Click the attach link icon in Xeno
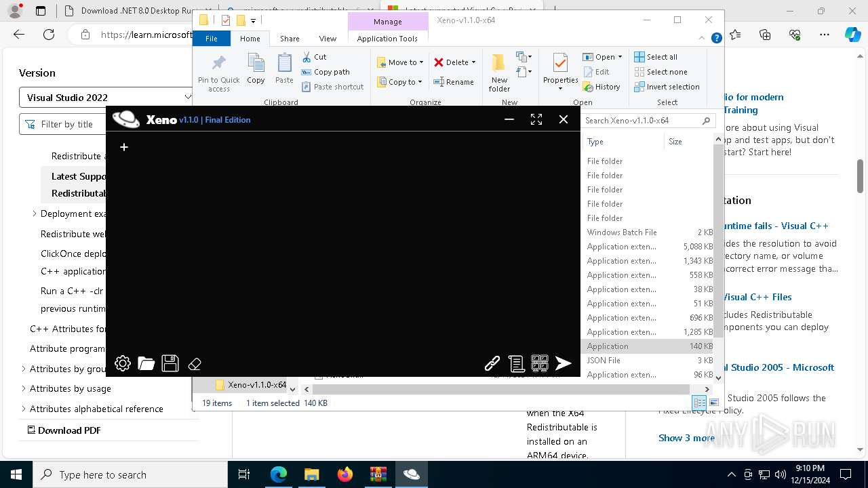The image size is (868, 488). coord(492,364)
